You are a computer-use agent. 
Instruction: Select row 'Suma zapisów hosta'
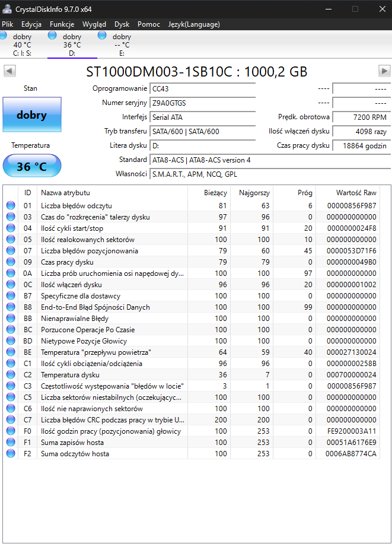192,443
